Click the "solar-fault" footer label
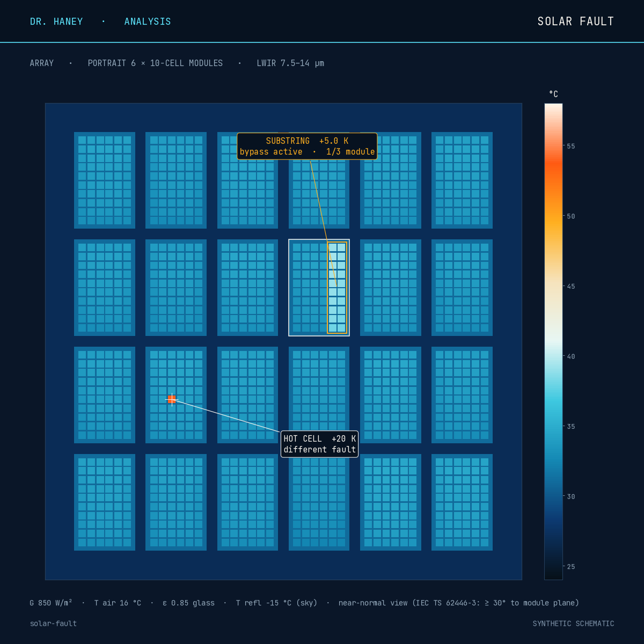Viewport: 644px width, 644px height. point(54,624)
